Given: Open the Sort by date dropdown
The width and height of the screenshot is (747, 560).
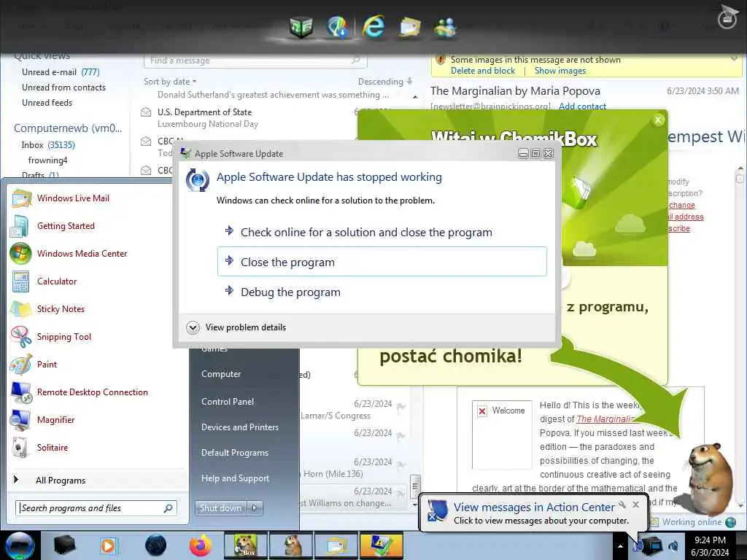Looking at the screenshot, I should coord(170,82).
